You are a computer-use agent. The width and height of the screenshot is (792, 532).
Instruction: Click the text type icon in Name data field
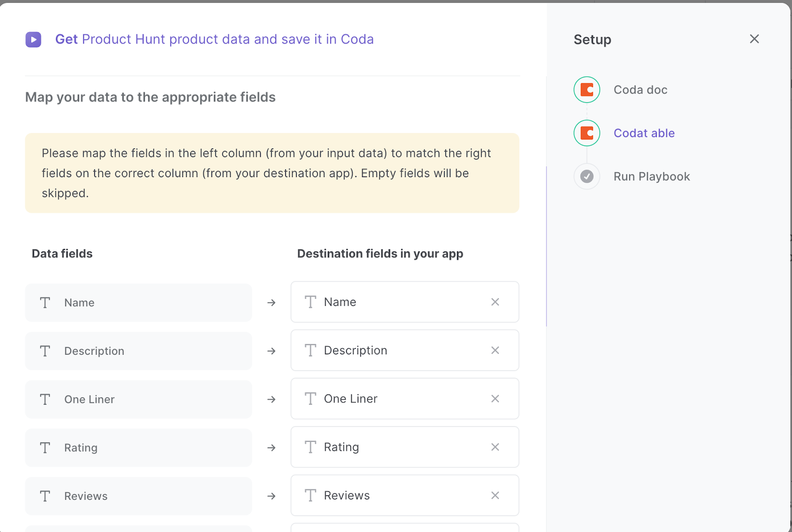click(45, 303)
